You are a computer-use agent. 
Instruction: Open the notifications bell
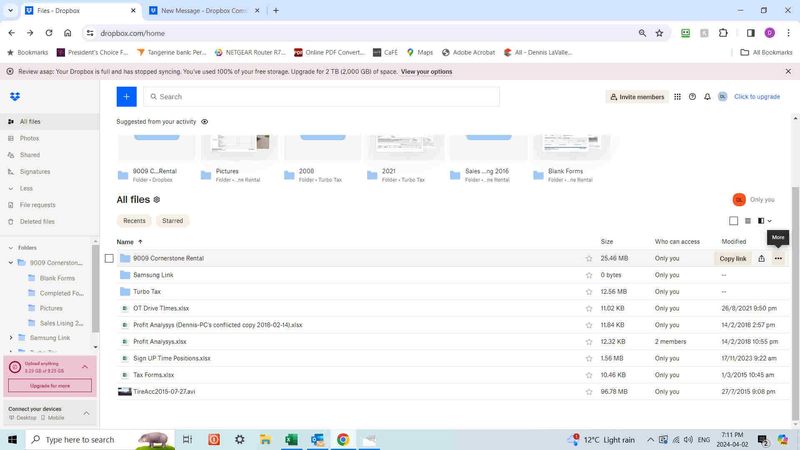click(707, 97)
